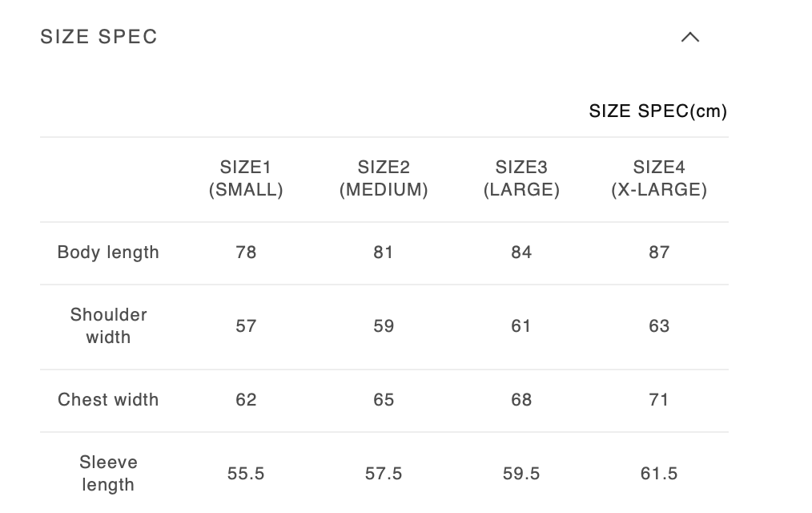This screenshot has height=513, width=812.
Task: Click Chest width value 71 for X-LARGE
Action: [659, 400]
